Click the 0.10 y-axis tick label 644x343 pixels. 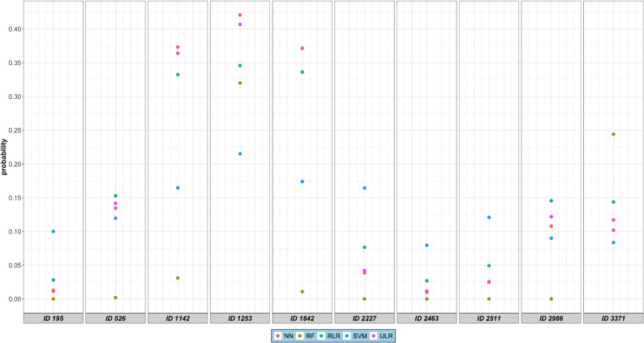15,232
